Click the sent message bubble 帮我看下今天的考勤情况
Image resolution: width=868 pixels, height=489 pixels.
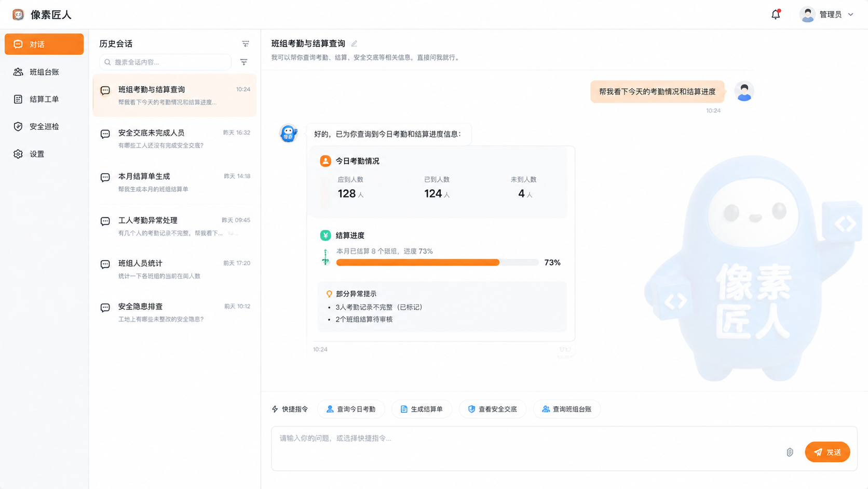(657, 91)
